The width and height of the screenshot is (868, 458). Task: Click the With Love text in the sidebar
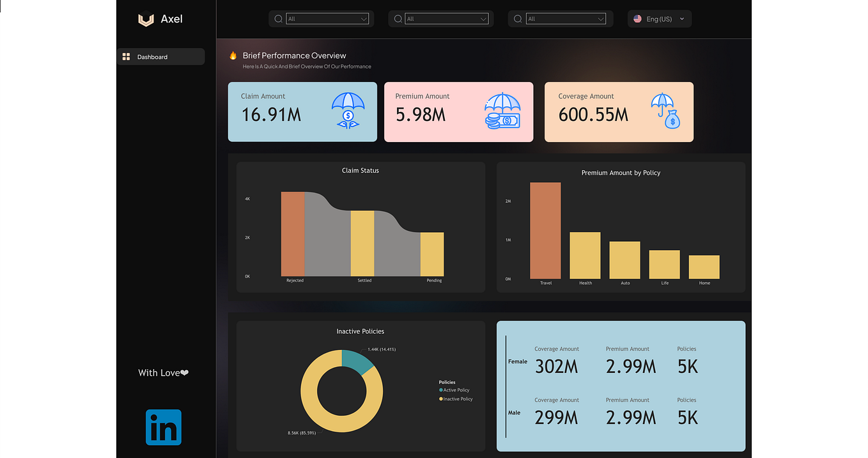point(163,372)
